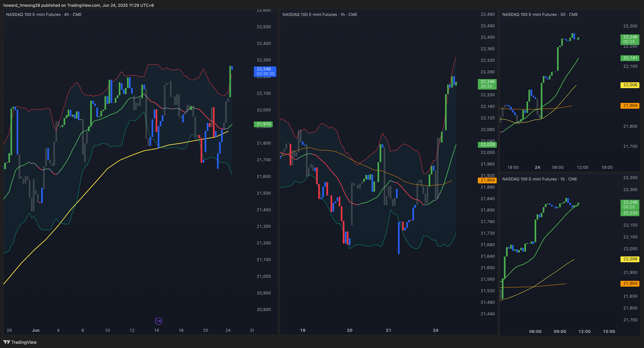The image size is (644, 348).
Task: Click the purple event marker icon on 4h chart
Action: coord(158,321)
